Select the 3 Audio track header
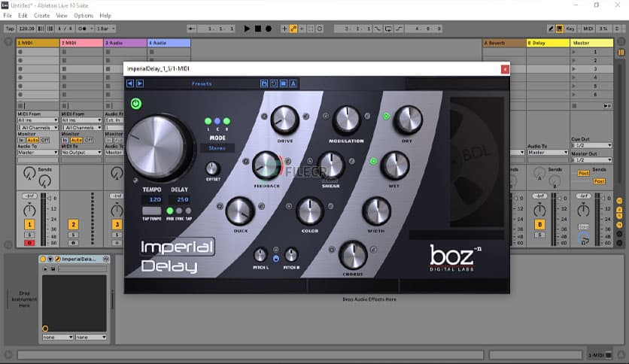This screenshot has height=364, width=629. (125, 43)
